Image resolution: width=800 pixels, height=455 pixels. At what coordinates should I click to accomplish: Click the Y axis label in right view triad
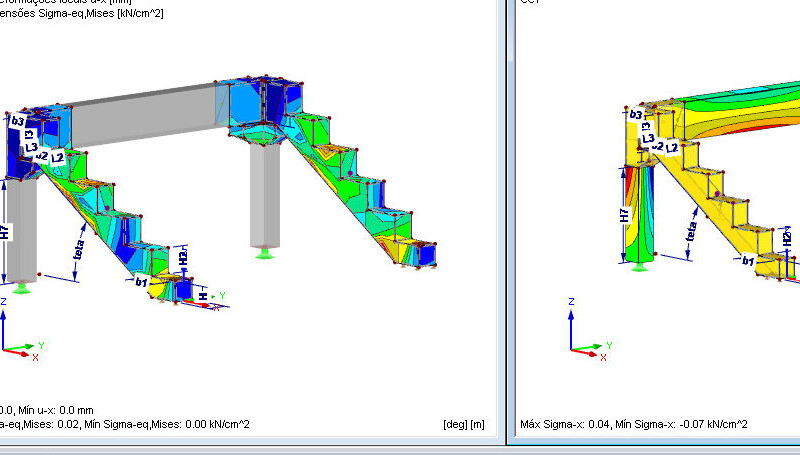609,345
